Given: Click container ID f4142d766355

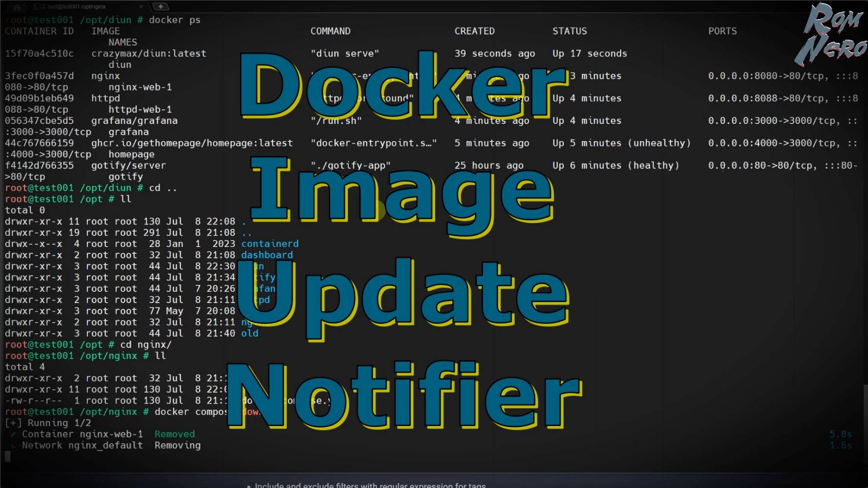Looking at the screenshot, I should 39,166.
